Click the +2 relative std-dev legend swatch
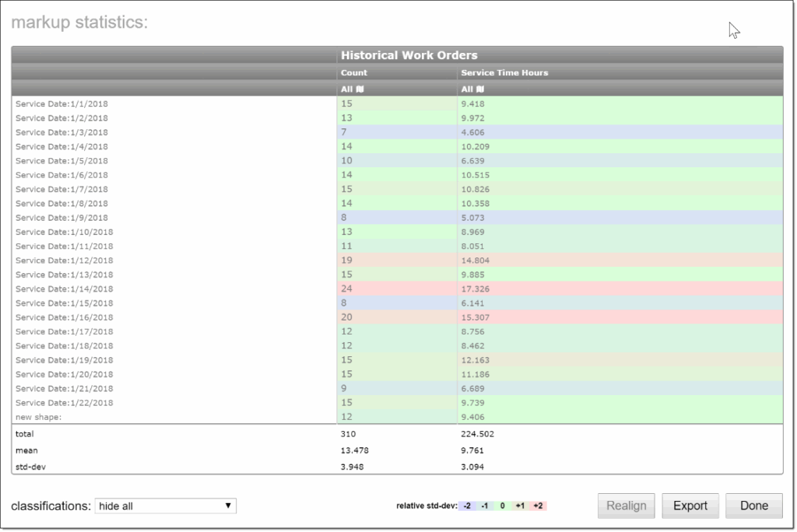This screenshot has width=797, height=532. [x=537, y=505]
